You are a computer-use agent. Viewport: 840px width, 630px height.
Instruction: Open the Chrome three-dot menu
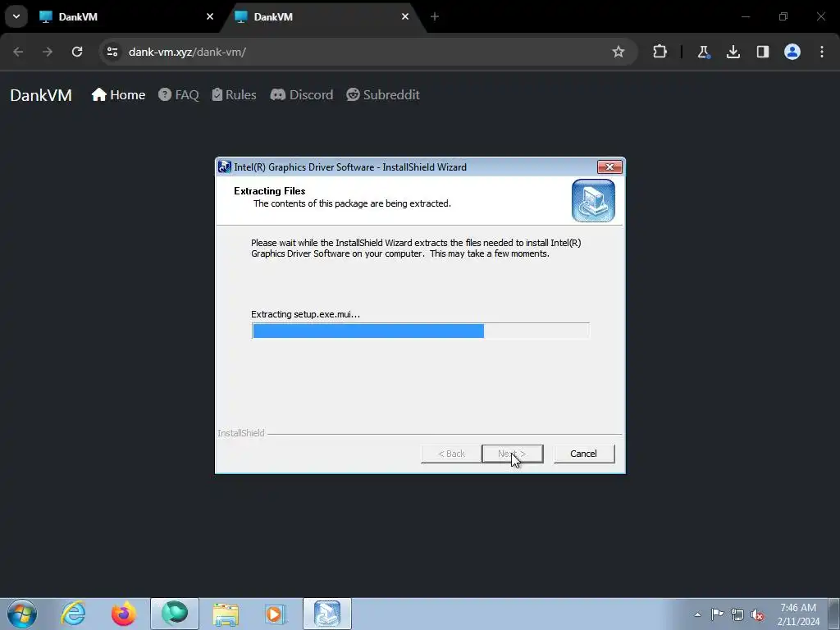point(822,52)
